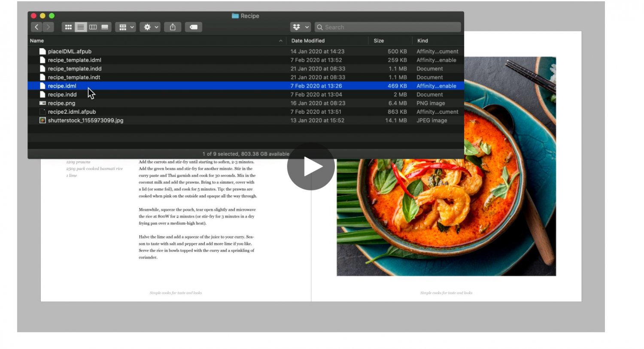
Task: Switch to column view
Action: click(93, 27)
